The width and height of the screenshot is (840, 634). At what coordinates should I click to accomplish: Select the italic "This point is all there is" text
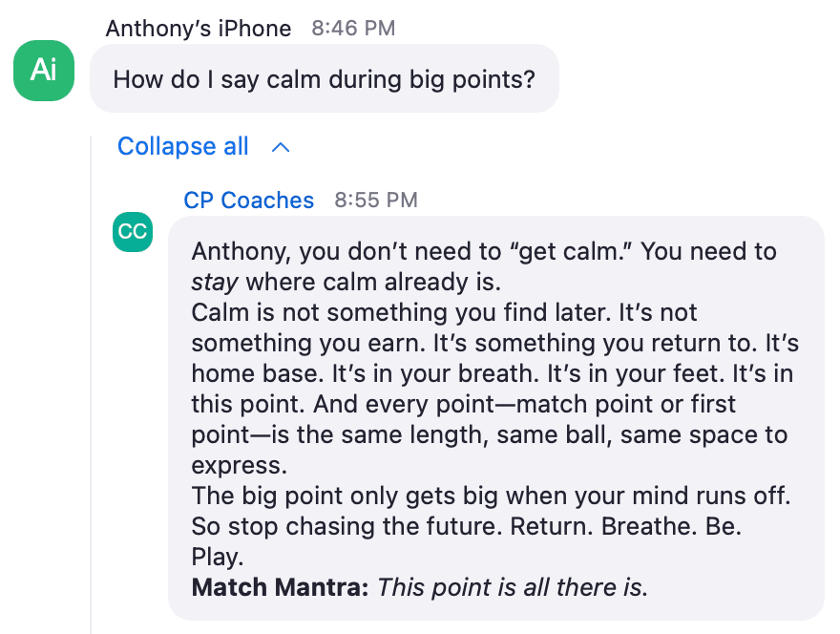click(513, 587)
